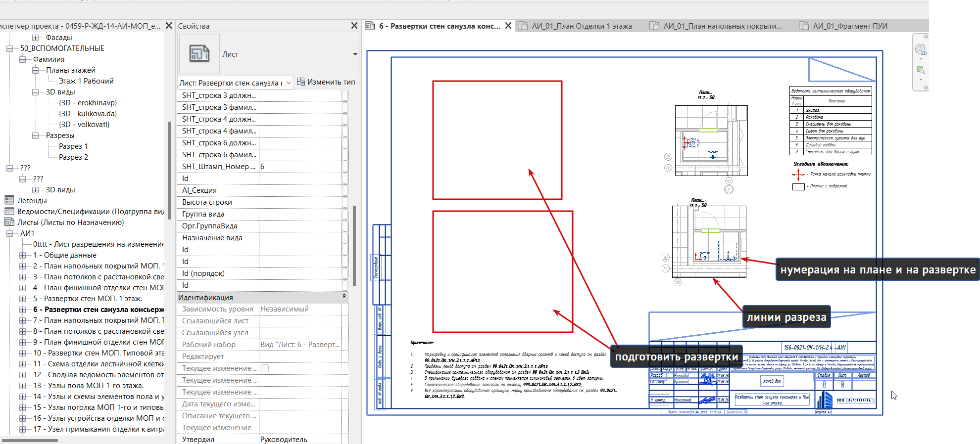This screenshot has width=980, height=444.
Task: Click the Зависимость уровня value 'Независимый'
Action: pyautogui.click(x=300, y=309)
